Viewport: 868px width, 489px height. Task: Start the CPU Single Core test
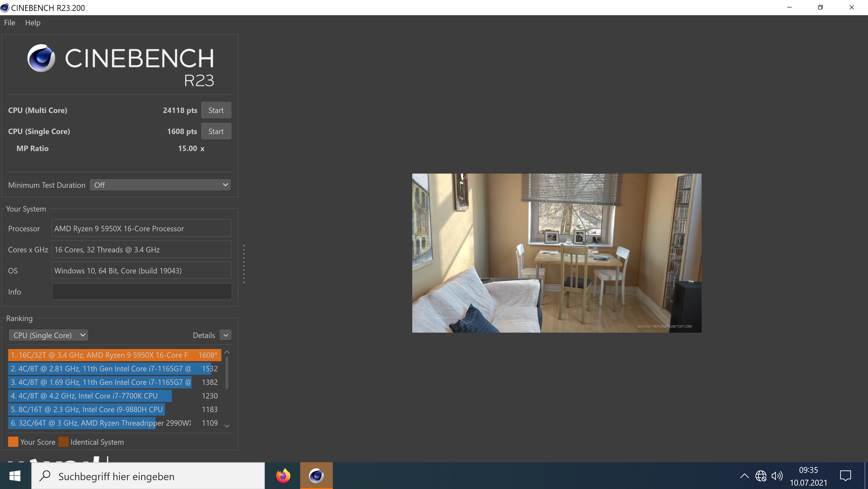coord(216,131)
